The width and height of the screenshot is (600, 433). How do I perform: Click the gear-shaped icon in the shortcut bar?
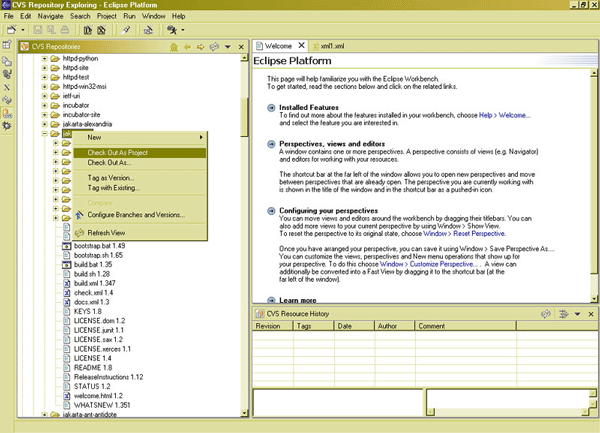(7, 126)
